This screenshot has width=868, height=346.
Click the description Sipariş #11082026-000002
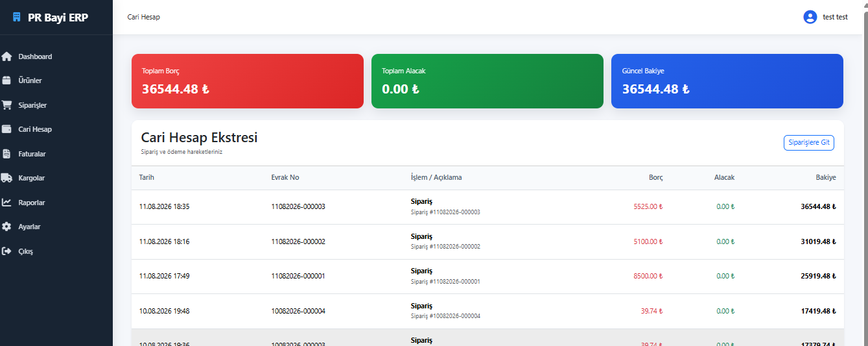[x=445, y=247]
